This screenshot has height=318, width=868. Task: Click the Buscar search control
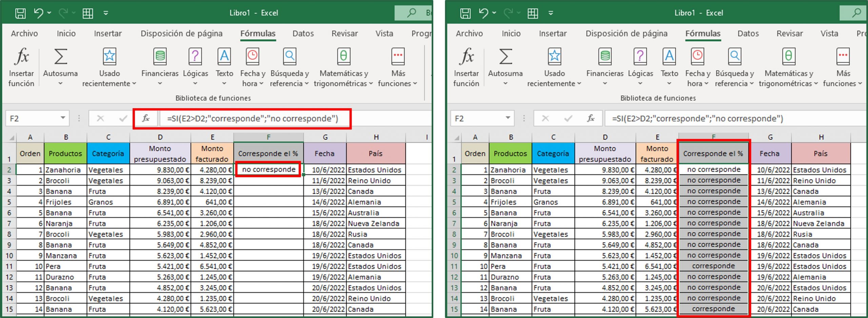(411, 13)
